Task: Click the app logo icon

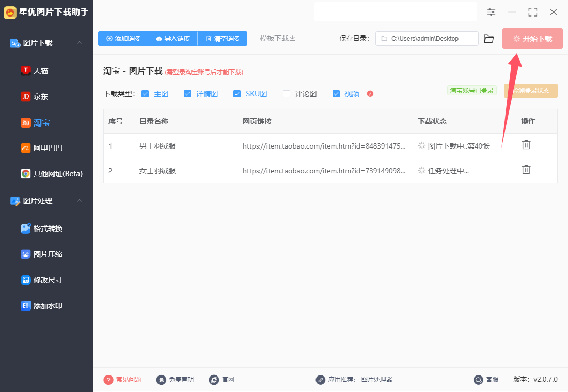Action: click(x=10, y=13)
